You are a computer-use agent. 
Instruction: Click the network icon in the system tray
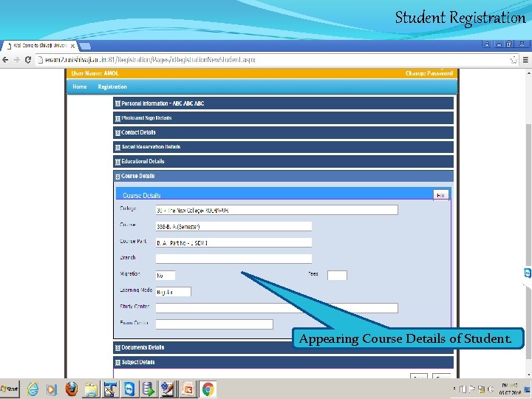click(481, 389)
